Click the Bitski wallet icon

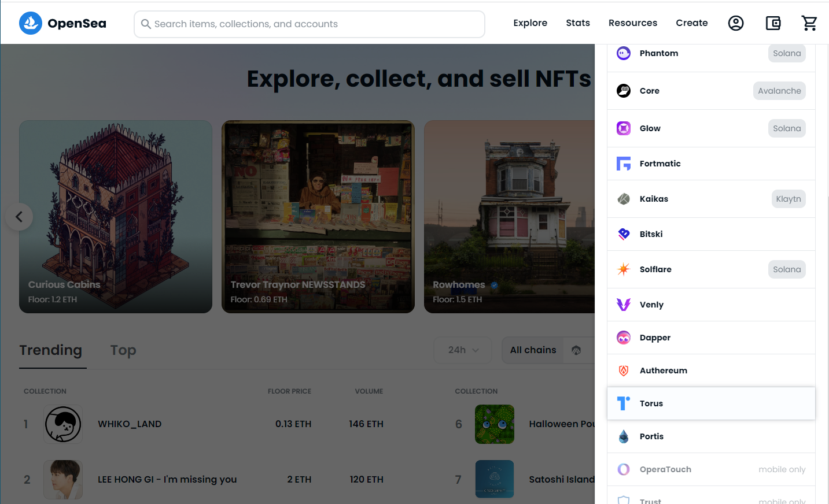[x=624, y=234]
